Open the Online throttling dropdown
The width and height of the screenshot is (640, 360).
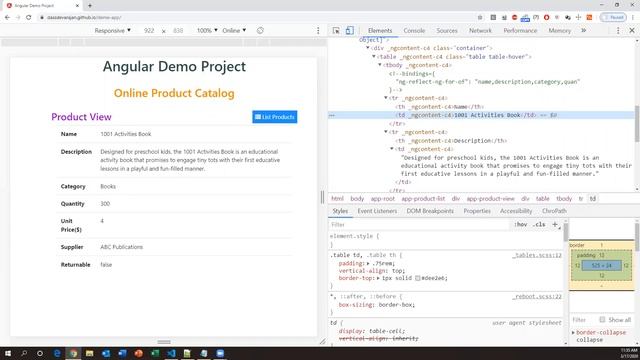coord(234,31)
